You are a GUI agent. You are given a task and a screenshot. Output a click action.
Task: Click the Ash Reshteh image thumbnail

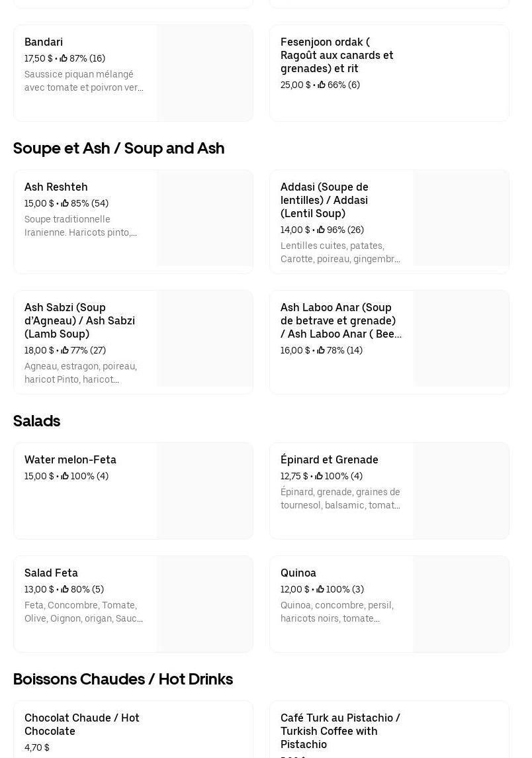[204, 218]
